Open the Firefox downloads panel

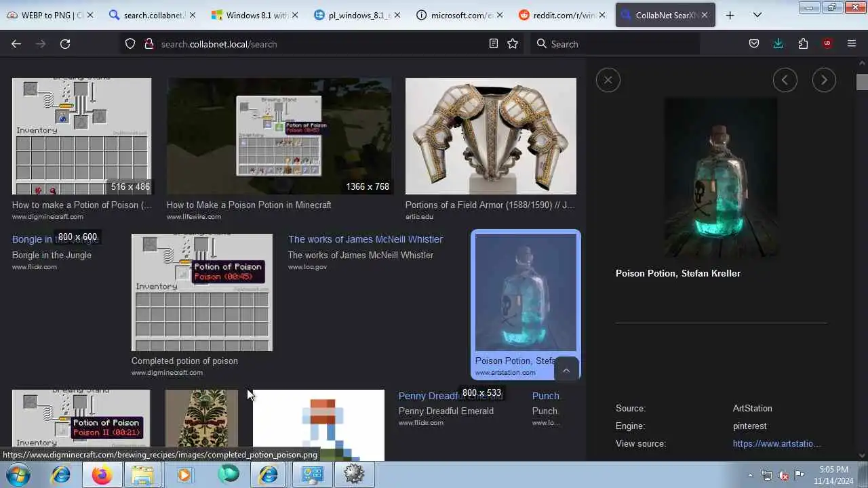coord(778,44)
